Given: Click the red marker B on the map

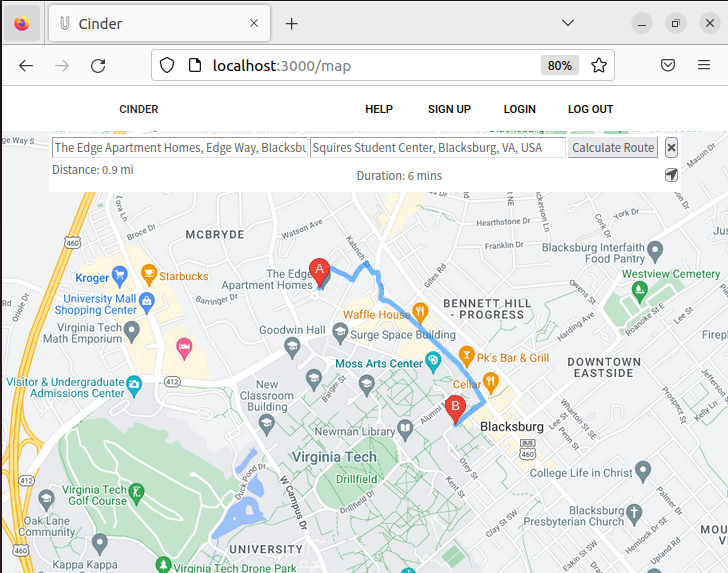Looking at the screenshot, I should 455,409.
